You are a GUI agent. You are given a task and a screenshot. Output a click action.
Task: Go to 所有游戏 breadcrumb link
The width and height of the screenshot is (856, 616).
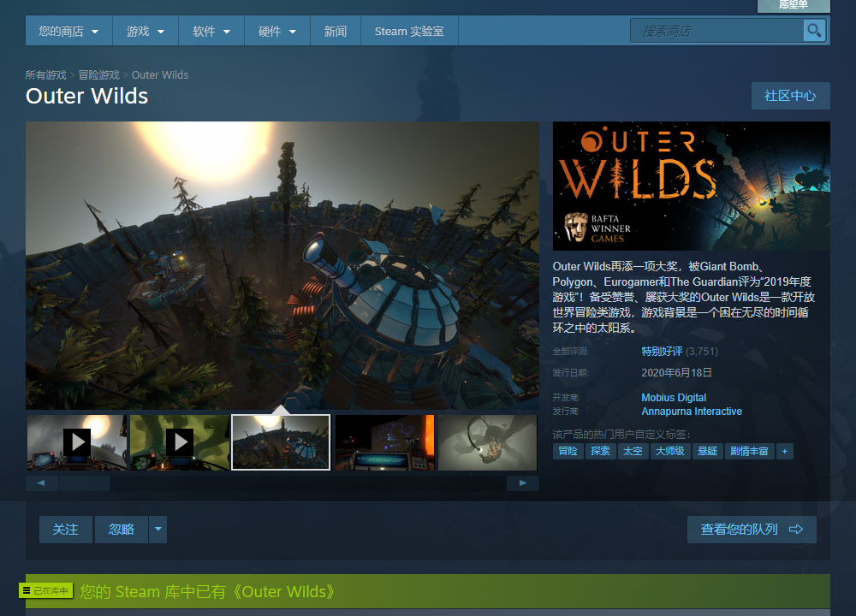coord(46,74)
